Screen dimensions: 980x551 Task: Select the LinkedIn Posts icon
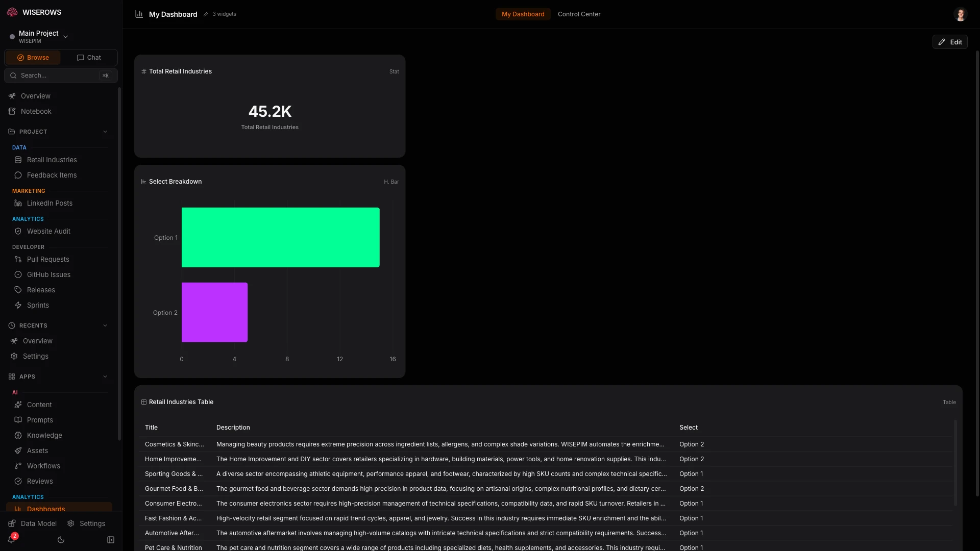18,203
